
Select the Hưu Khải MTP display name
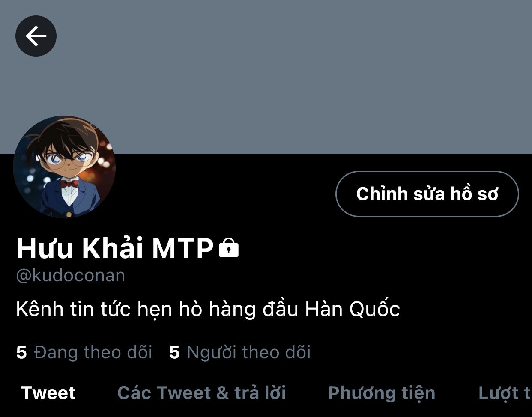point(115,248)
